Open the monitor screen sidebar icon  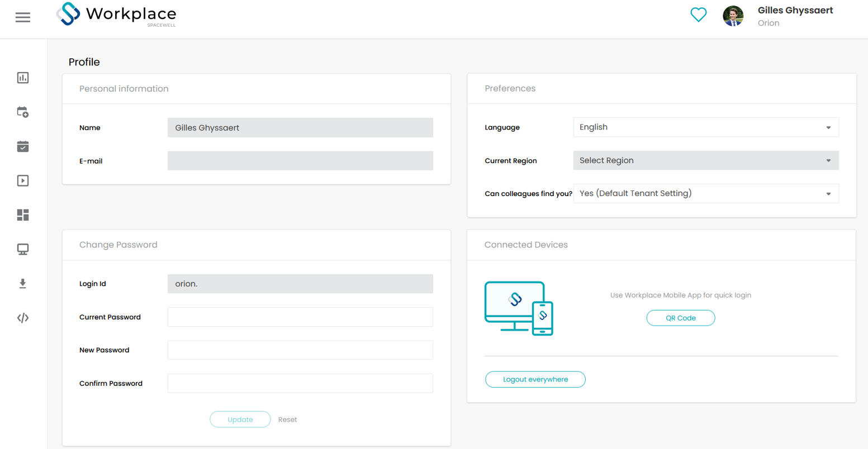click(x=23, y=249)
